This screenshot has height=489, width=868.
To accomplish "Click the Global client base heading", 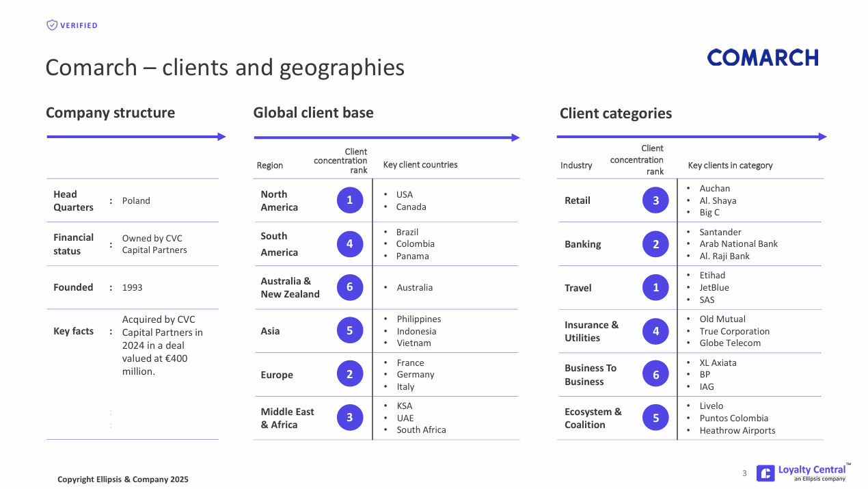I will (313, 113).
